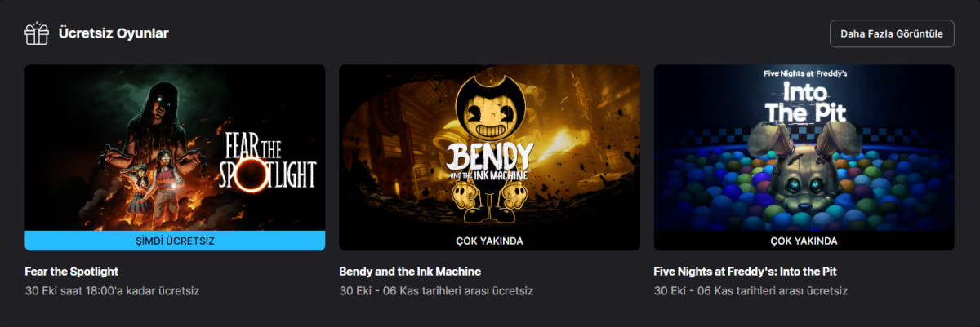Open the Fear the Spotlight cover artwork
Screen dimensions: 980x327
click(175, 148)
